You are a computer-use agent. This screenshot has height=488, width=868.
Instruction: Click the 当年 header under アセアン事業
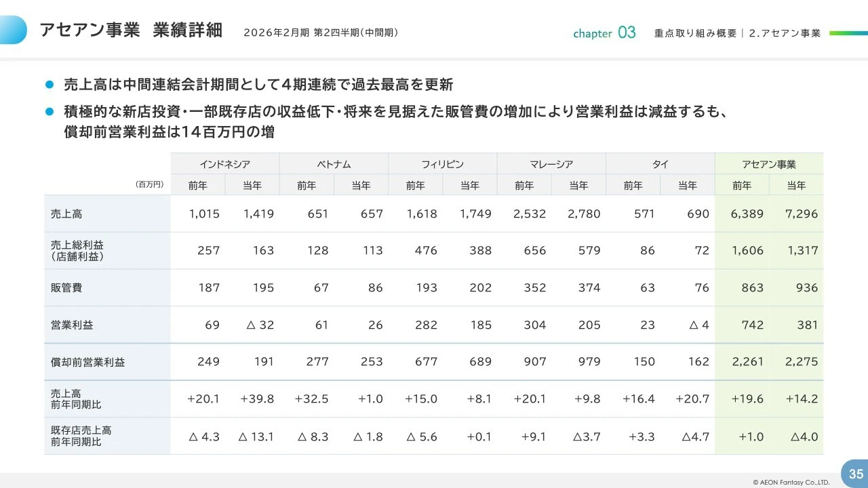796,184
